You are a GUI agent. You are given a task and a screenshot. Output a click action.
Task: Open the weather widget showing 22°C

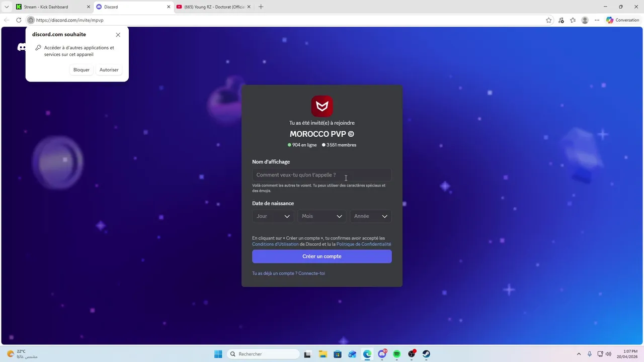[x=22, y=354]
